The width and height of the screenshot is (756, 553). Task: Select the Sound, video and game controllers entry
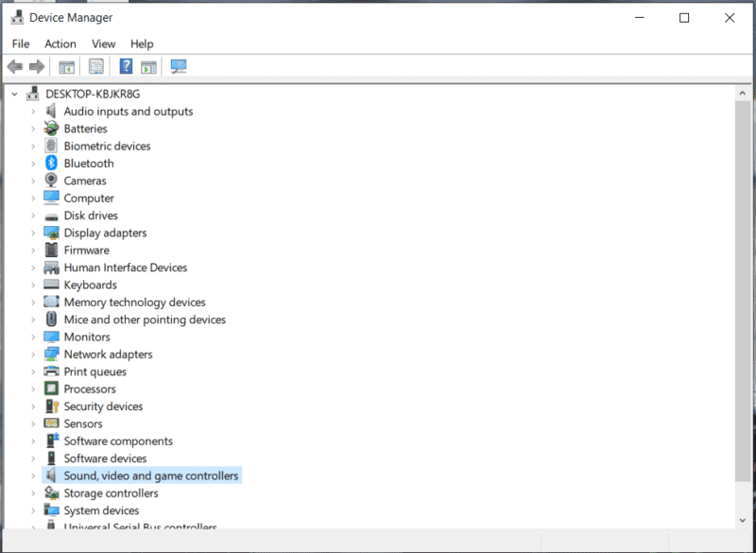(151, 475)
